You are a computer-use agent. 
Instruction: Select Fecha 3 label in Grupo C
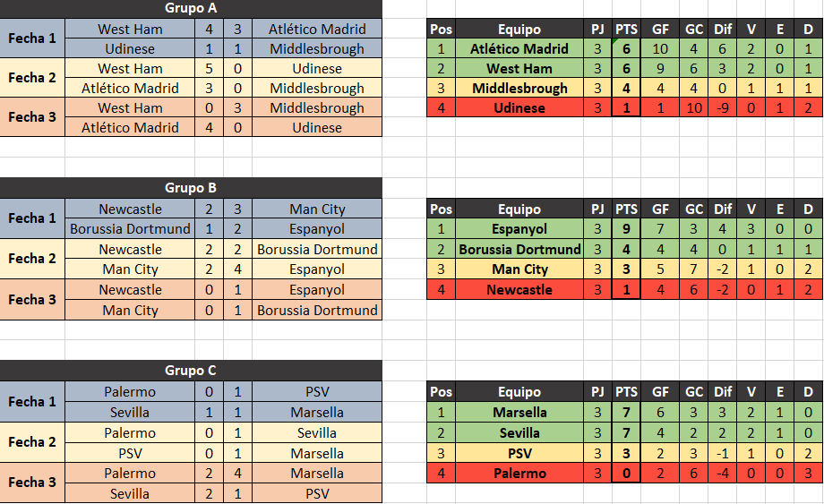click(32, 483)
